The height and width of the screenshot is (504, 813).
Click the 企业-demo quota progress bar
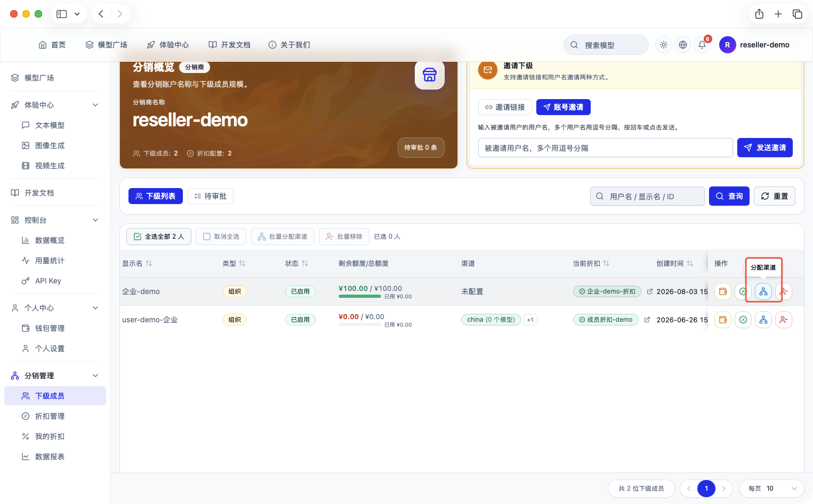click(x=360, y=297)
